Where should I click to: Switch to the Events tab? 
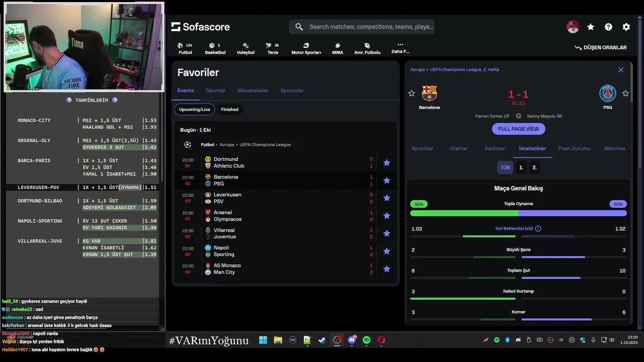click(x=185, y=90)
